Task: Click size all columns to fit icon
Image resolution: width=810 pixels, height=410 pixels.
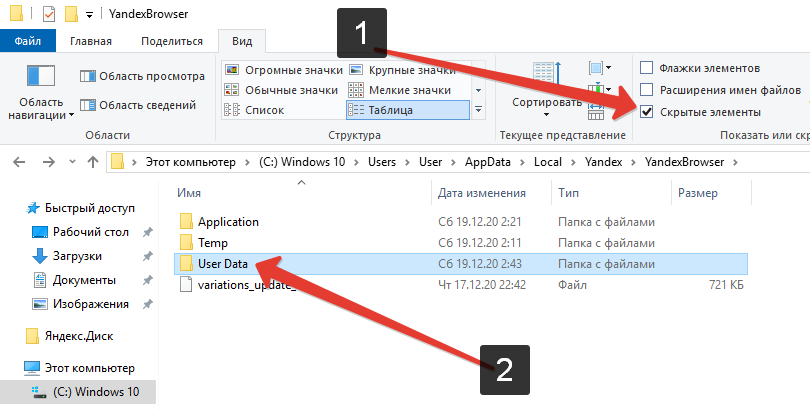Action: point(596,112)
